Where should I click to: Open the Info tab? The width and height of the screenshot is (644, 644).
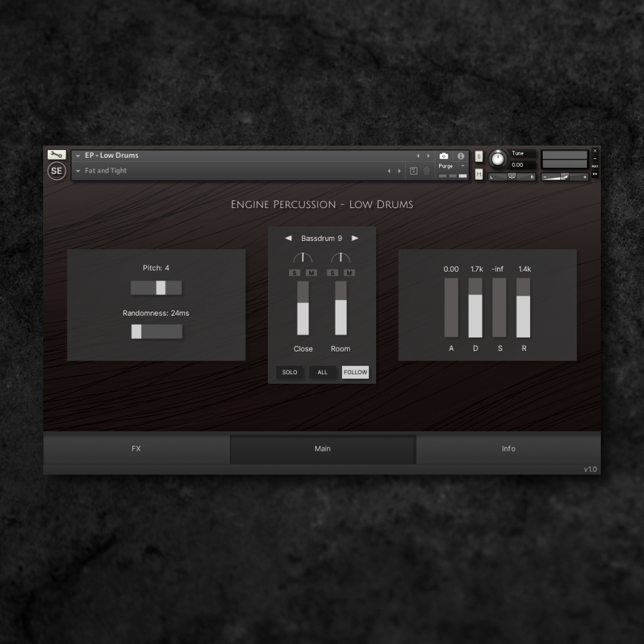[x=508, y=449]
